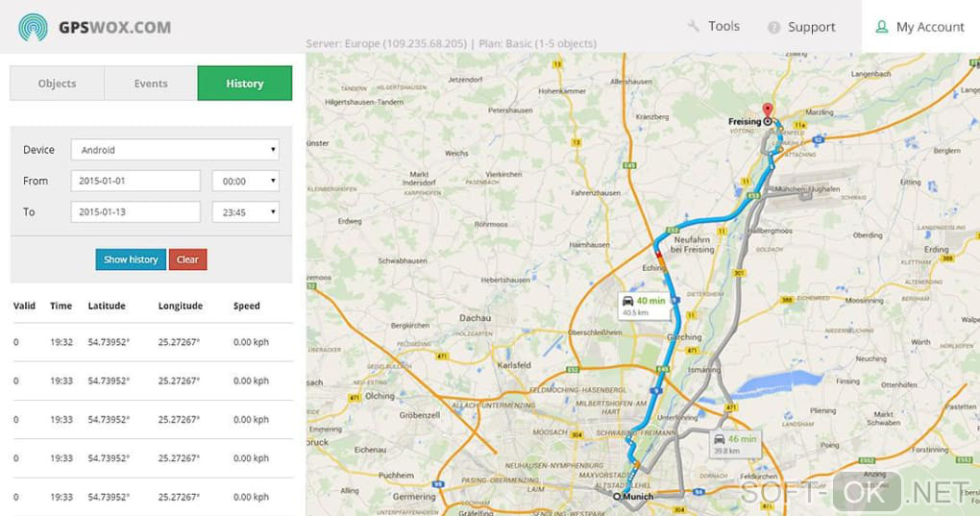This screenshot has width=980, height=516.
Task: Click the From date field 2015-01-01
Action: point(135,181)
